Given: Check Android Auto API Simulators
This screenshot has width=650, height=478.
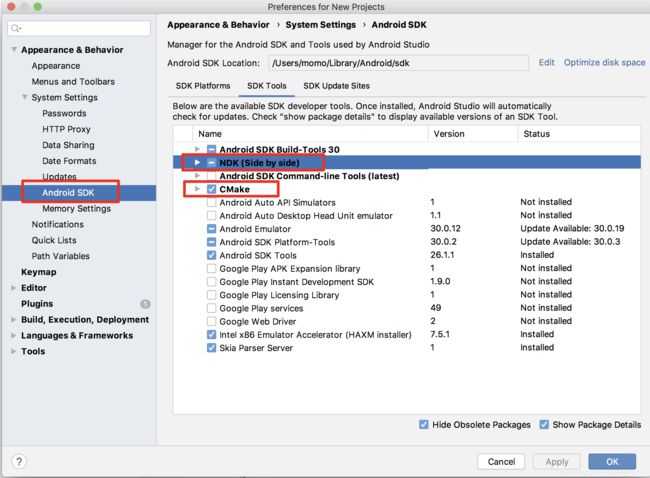Looking at the screenshot, I should [211, 202].
